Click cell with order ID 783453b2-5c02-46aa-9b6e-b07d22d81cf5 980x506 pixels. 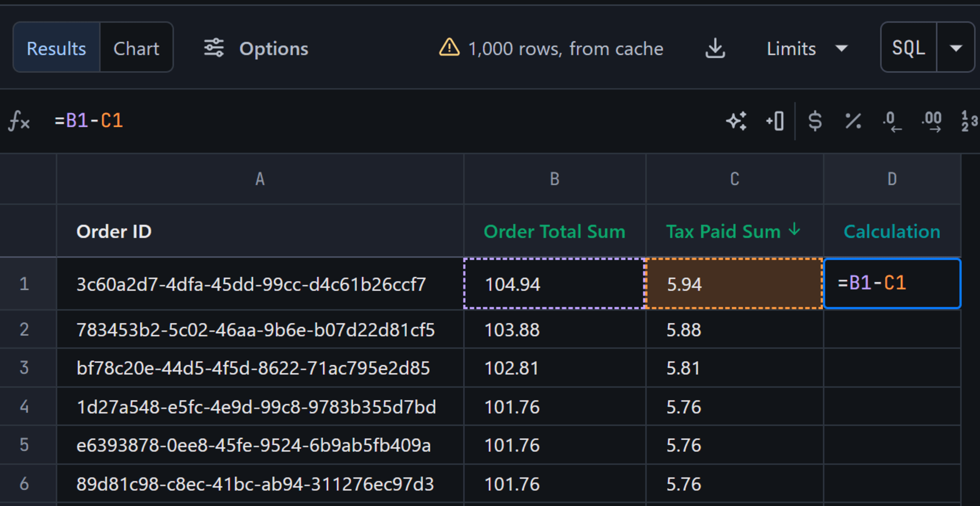click(260, 329)
